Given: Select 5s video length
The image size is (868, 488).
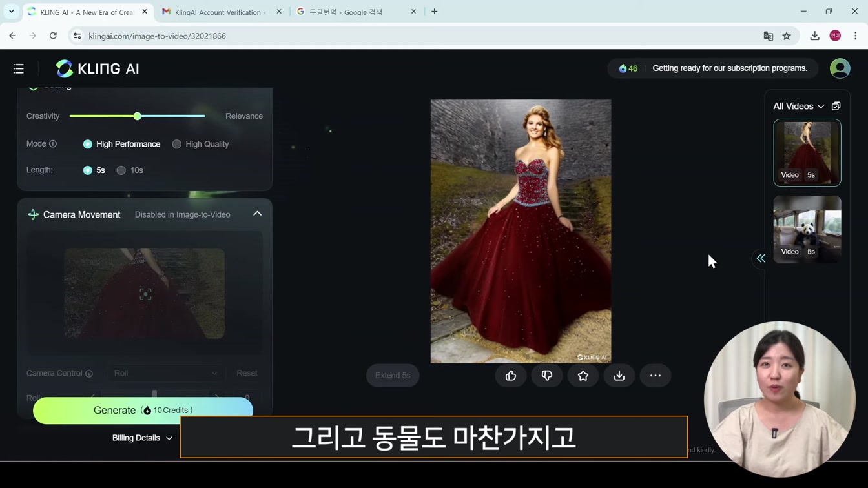Looking at the screenshot, I should click(x=94, y=170).
